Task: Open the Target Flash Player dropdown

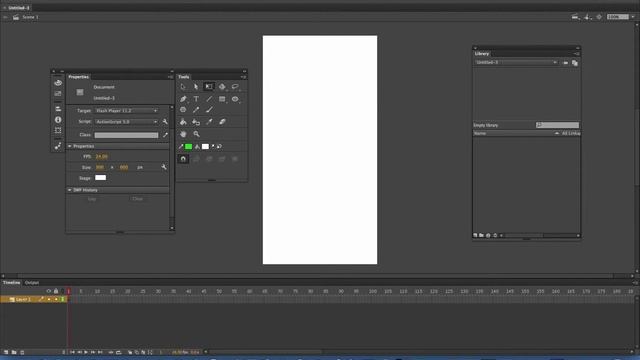Action: click(x=126, y=111)
